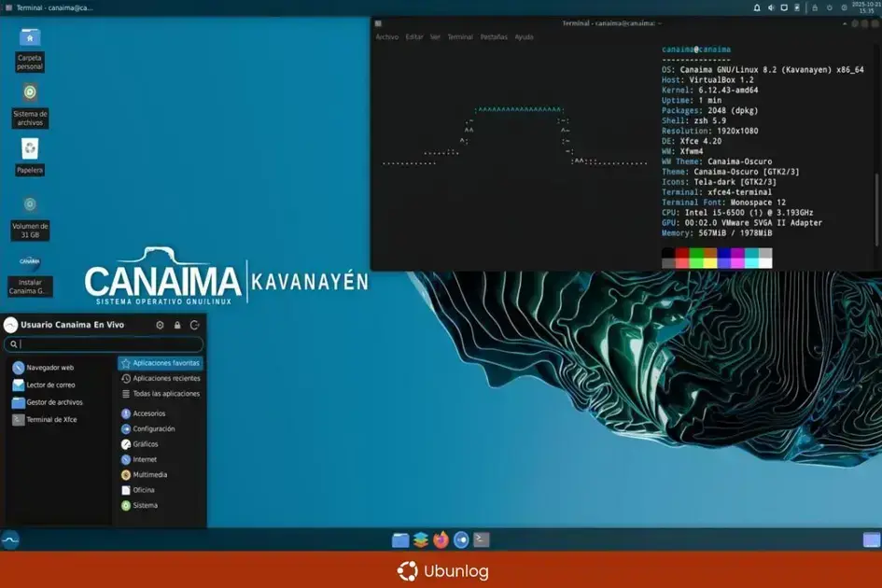
Task: Click the green color block in neofetch output
Action: pos(696,253)
